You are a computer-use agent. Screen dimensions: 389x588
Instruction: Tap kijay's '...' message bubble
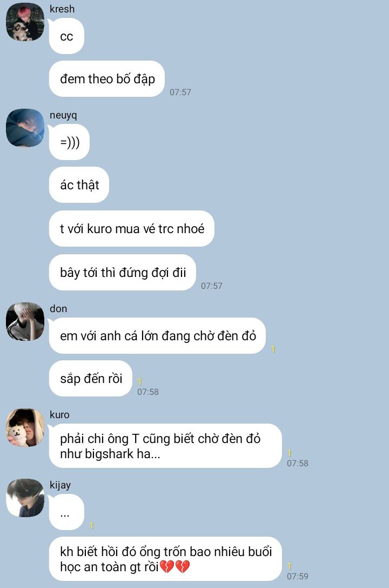point(66,512)
